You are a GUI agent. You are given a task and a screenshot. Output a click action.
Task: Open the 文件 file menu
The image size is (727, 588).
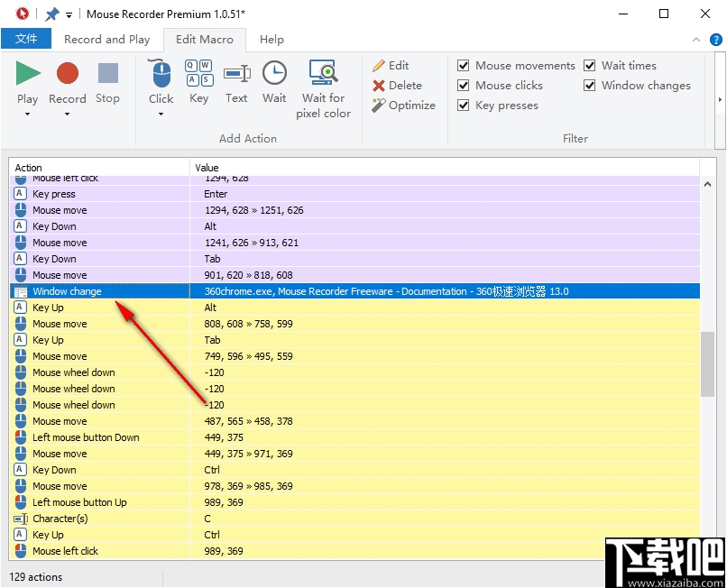(x=26, y=39)
